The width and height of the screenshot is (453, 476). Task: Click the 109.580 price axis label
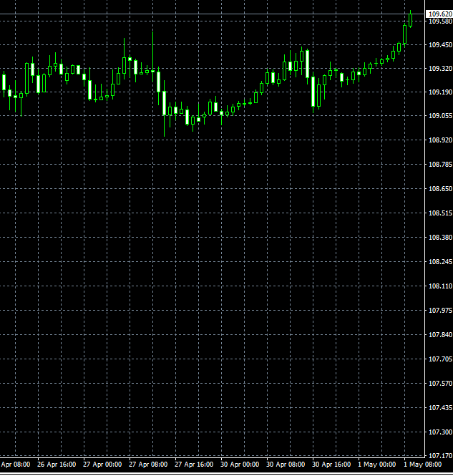[x=440, y=21]
